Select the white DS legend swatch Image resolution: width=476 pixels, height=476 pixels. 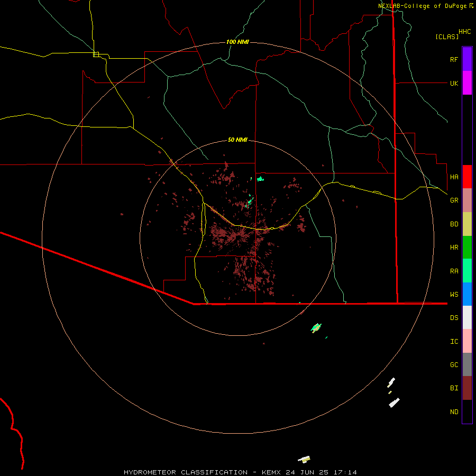point(467,317)
